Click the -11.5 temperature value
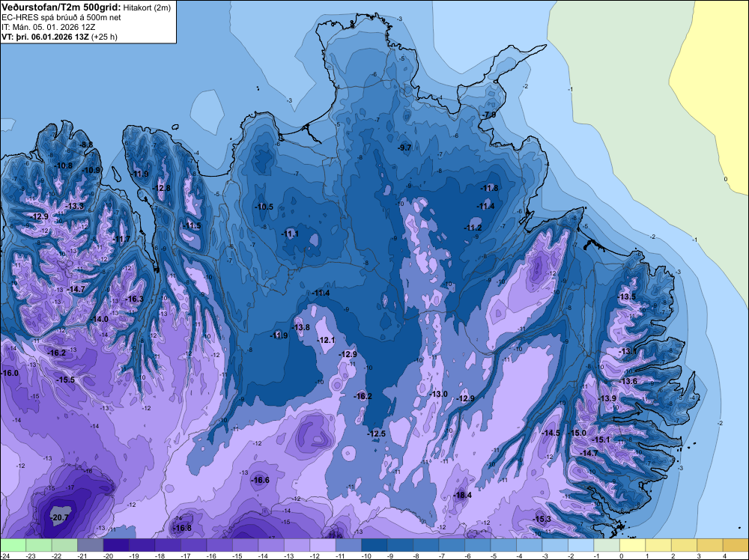Screen dimensions: 749x560 point(192,226)
